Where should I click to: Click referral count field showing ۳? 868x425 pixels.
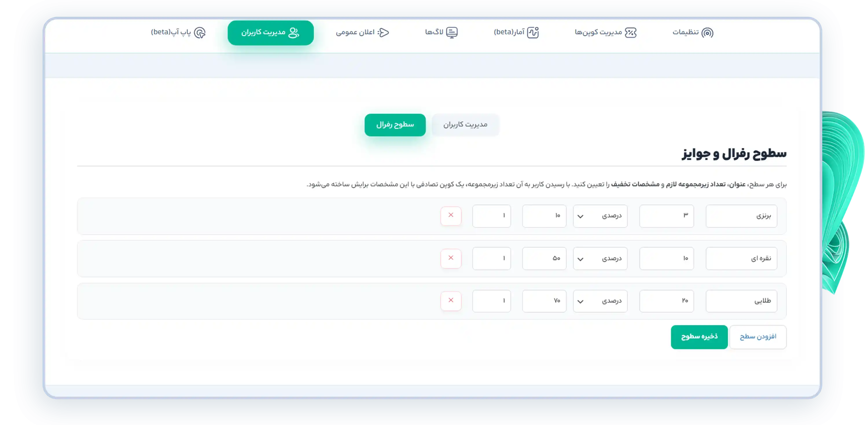click(x=667, y=216)
